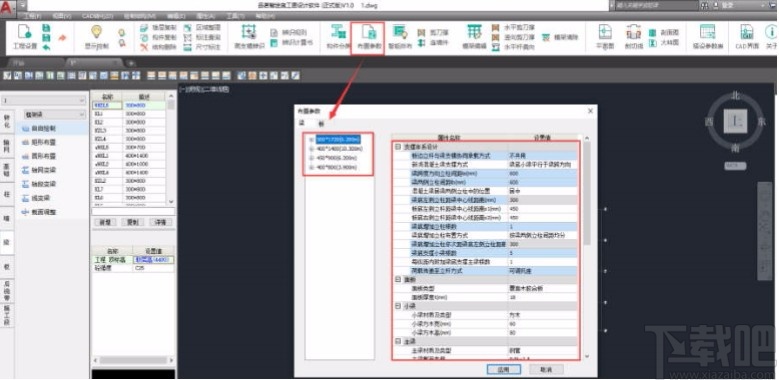Collapse the 小梁 section
Screen dimensions: 779x380
point(398,306)
